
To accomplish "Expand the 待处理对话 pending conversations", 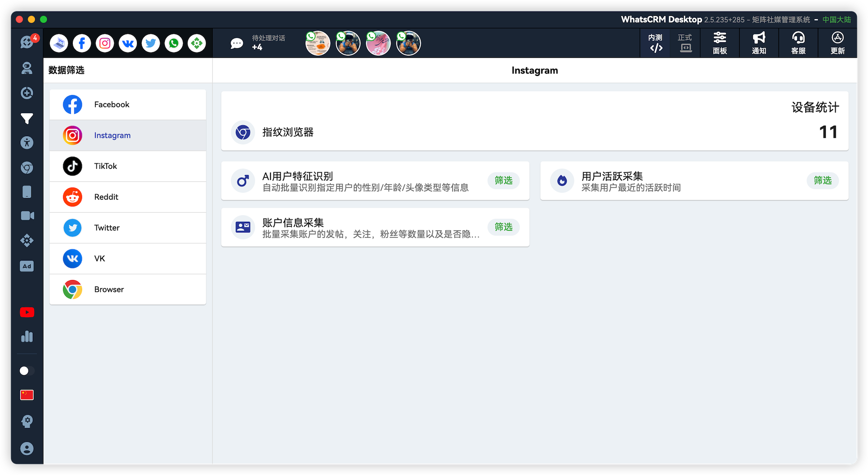I will click(x=258, y=43).
